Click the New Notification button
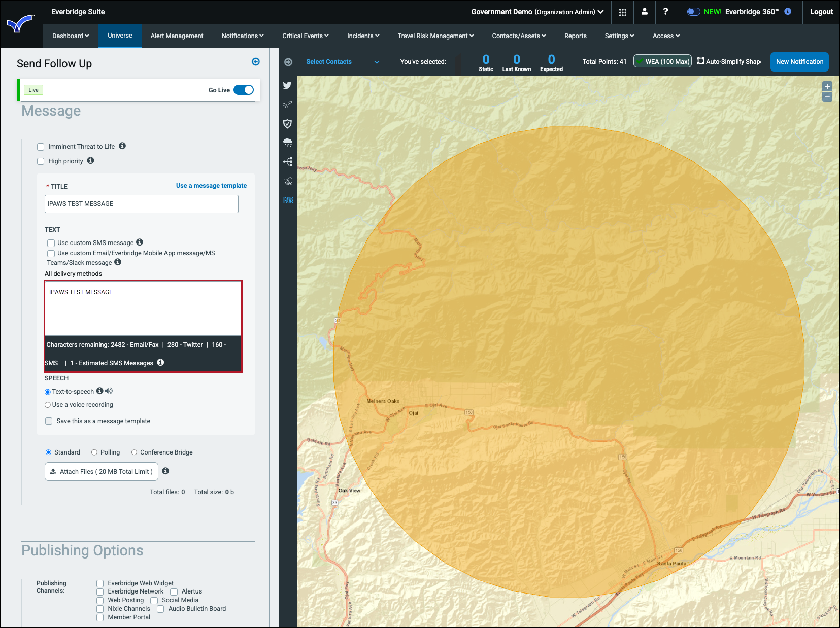This screenshot has height=628, width=840. pyautogui.click(x=800, y=62)
